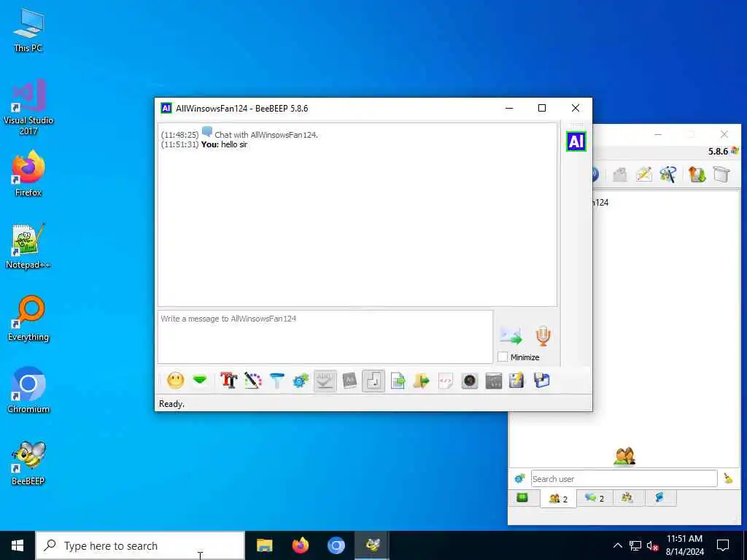
Task: Open the green grid tab in main window
Action: click(x=522, y=497)
